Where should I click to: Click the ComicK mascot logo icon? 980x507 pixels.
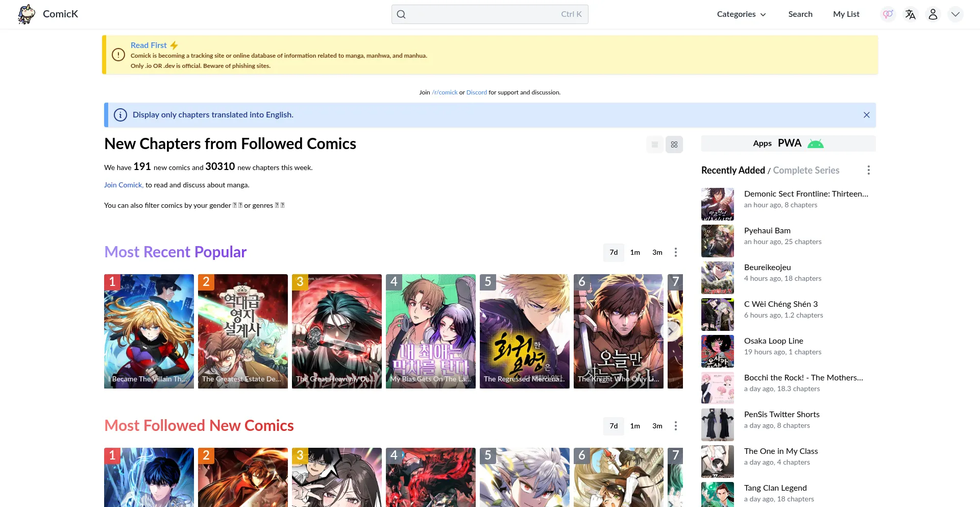(x=27, y=14)
